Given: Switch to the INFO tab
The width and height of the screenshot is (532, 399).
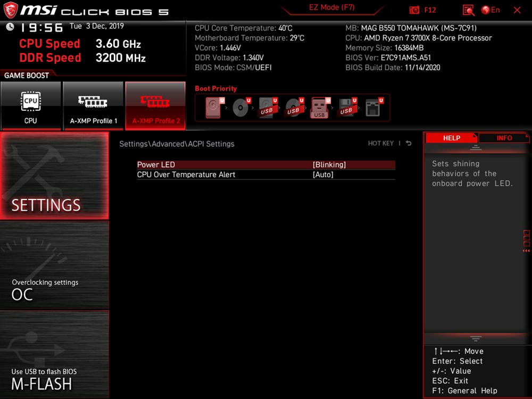Looking at the screenshot, I should (x=504, y=138).
